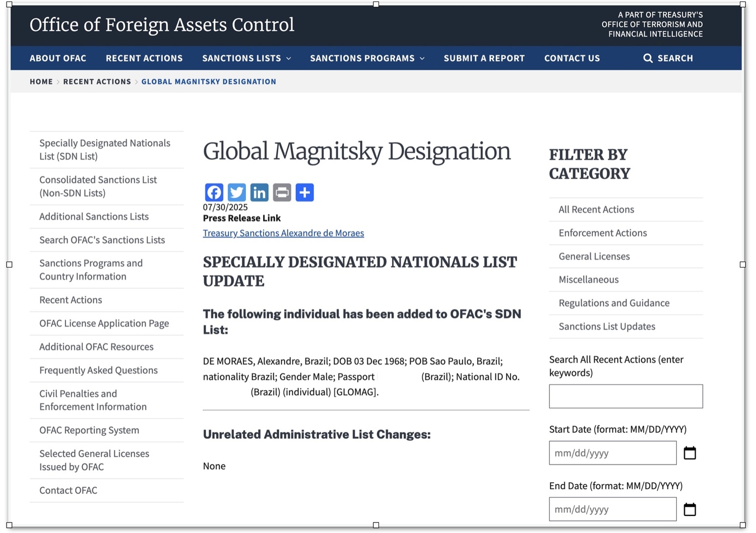The image size is (756, 533).
Task: Open End Date calendar picker icon
Action: click(689, 509)
